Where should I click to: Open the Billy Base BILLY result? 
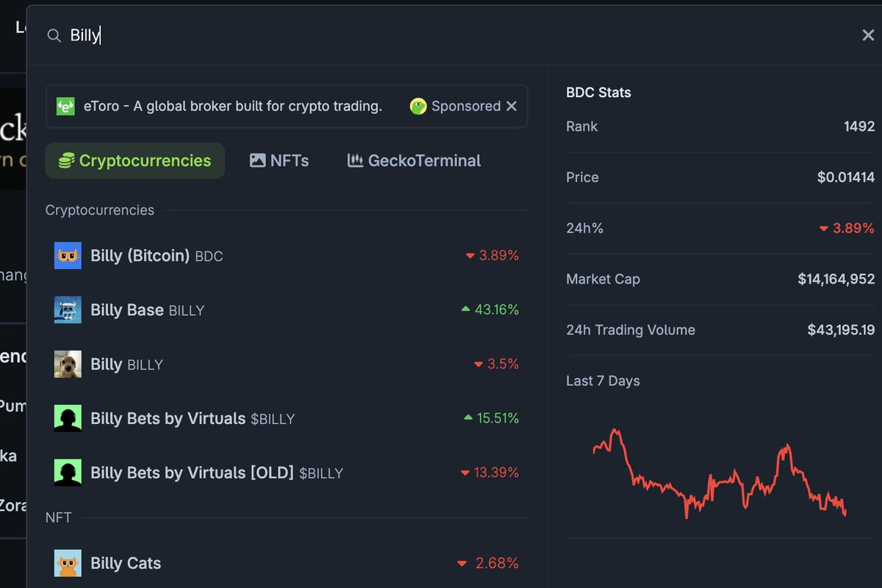[287, 310]
